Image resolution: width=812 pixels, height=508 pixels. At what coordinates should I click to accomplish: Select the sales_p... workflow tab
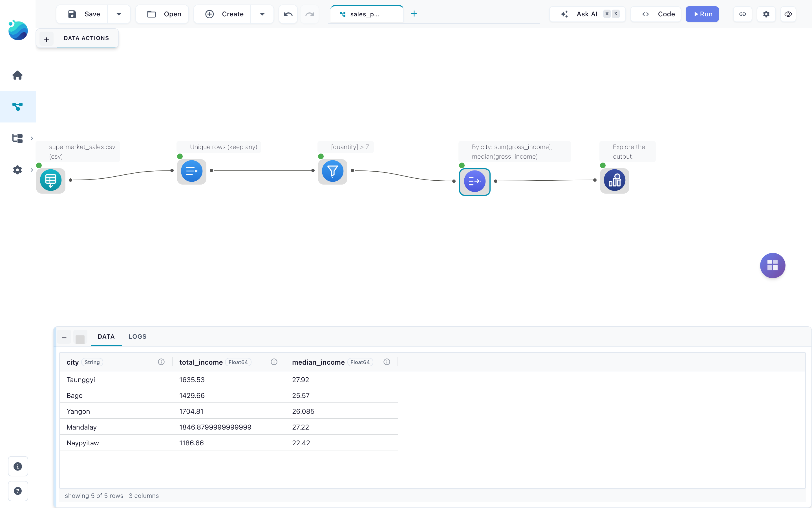tap(367, 14)
